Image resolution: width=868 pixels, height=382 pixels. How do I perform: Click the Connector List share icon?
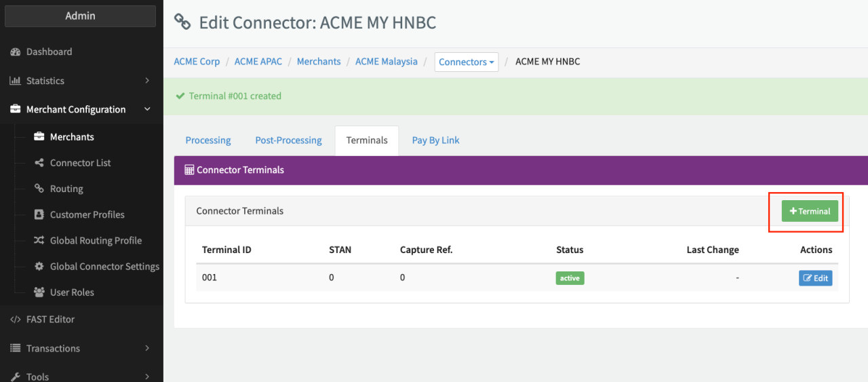click(39, 163)
